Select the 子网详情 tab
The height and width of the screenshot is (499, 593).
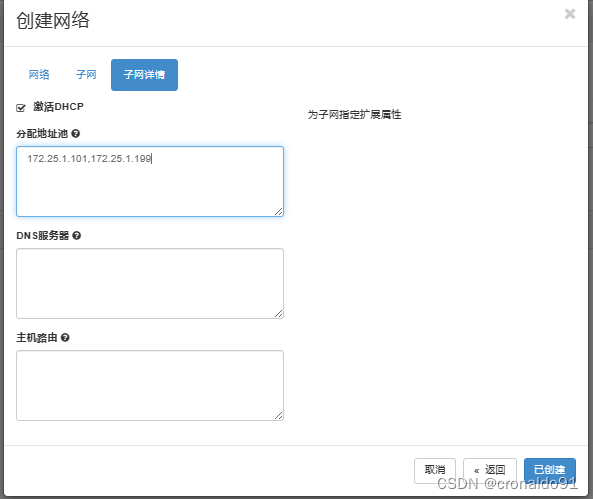(144, 75)
